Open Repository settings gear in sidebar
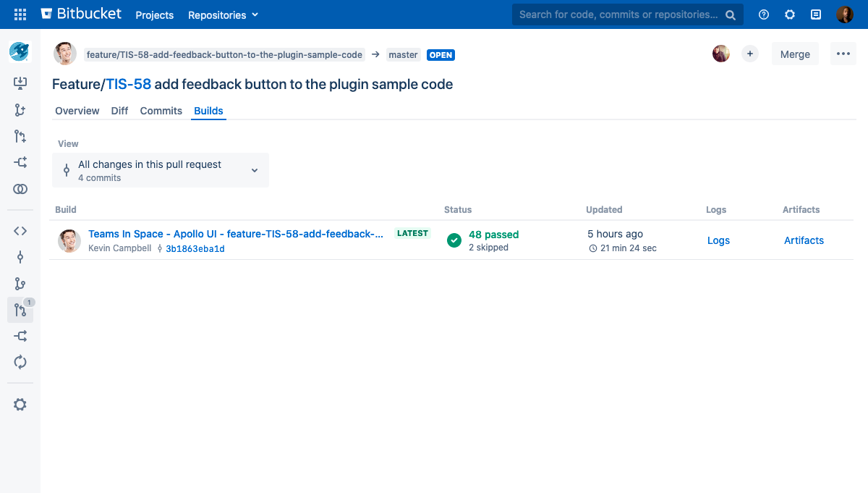 [20, 405]
